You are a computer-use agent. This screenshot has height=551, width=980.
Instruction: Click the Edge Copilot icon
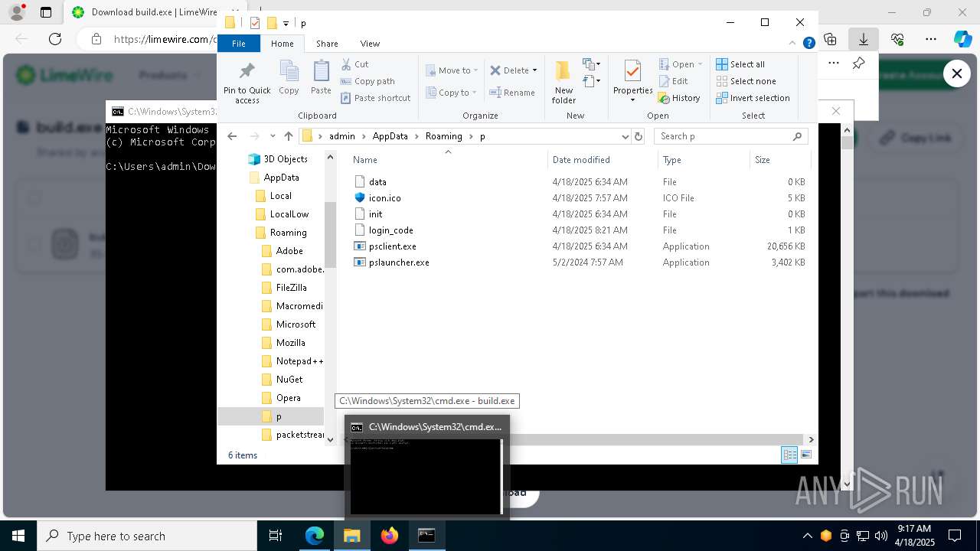(962, 39)
